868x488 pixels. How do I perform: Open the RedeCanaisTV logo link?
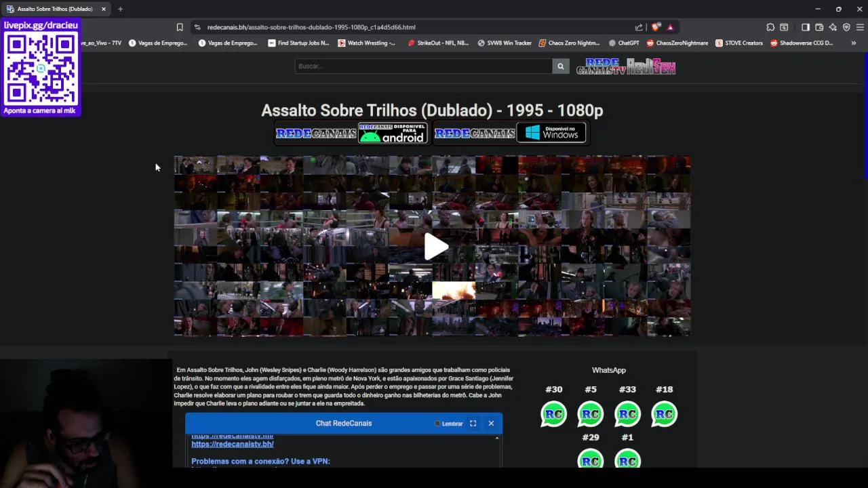point(601,66)
